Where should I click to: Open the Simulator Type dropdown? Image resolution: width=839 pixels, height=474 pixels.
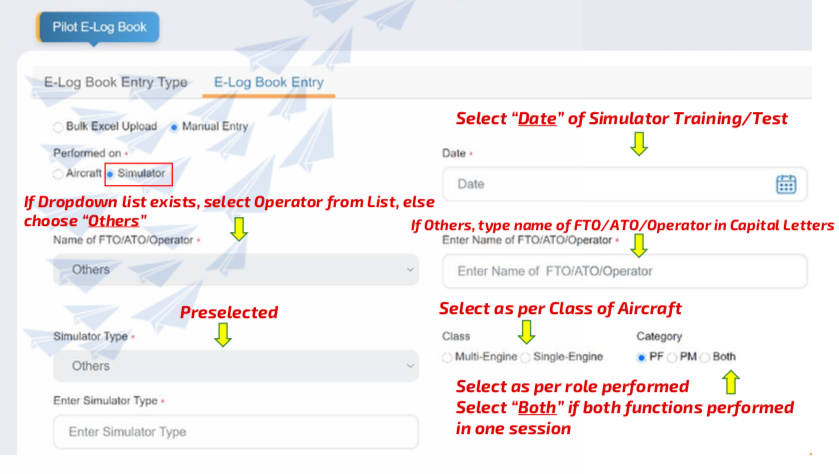(236, 366)
